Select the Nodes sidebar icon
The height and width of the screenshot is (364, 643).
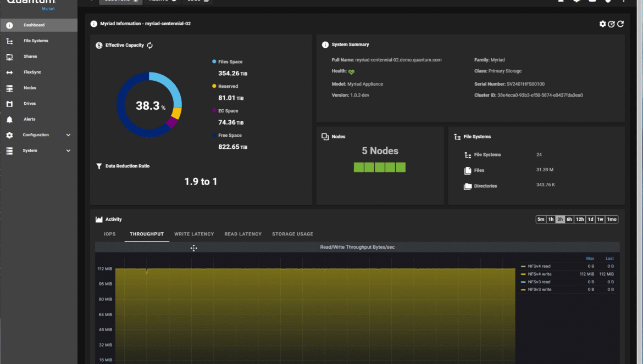coord(9,88)
